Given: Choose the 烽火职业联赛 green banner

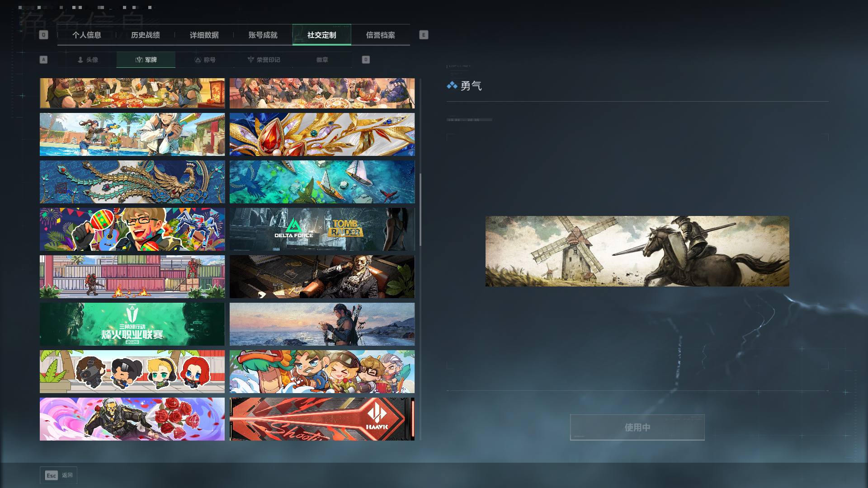Looking at the screenshot, I should tap(132, 324).
